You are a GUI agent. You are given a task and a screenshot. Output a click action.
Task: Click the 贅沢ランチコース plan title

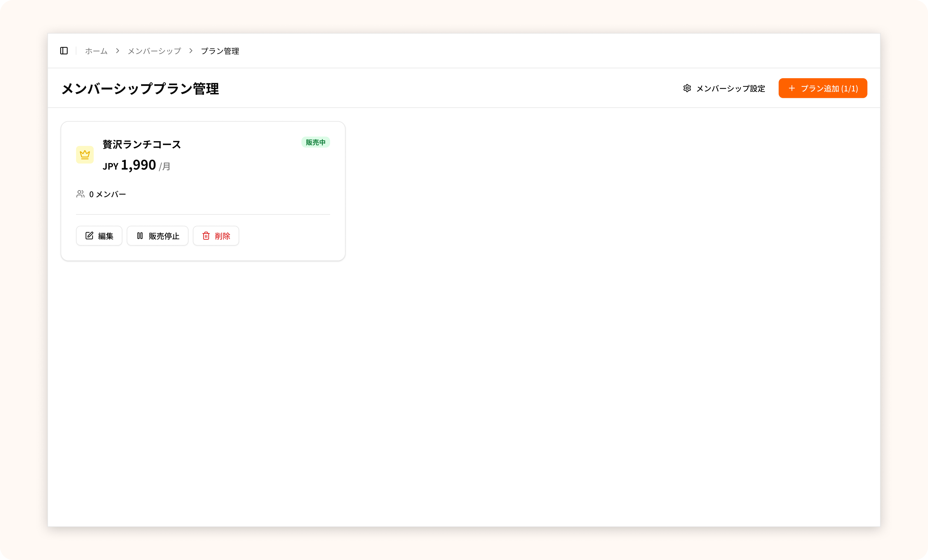coord(142,144)
